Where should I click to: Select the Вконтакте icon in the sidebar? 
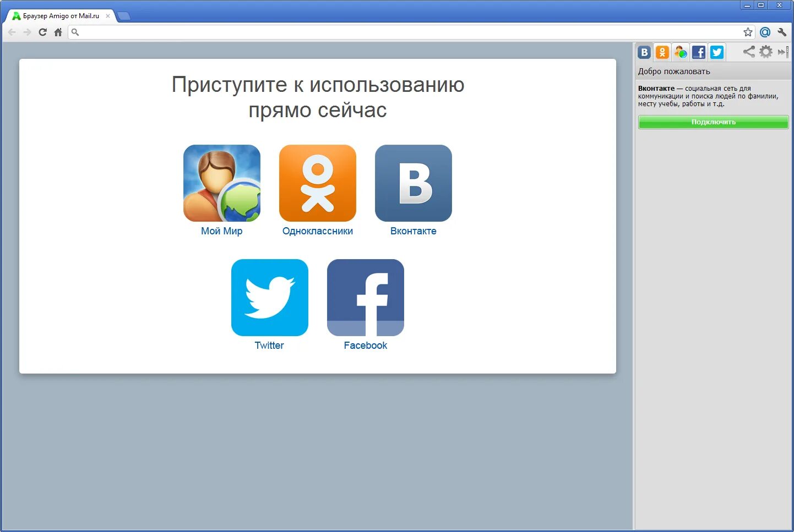coord(644,52)
